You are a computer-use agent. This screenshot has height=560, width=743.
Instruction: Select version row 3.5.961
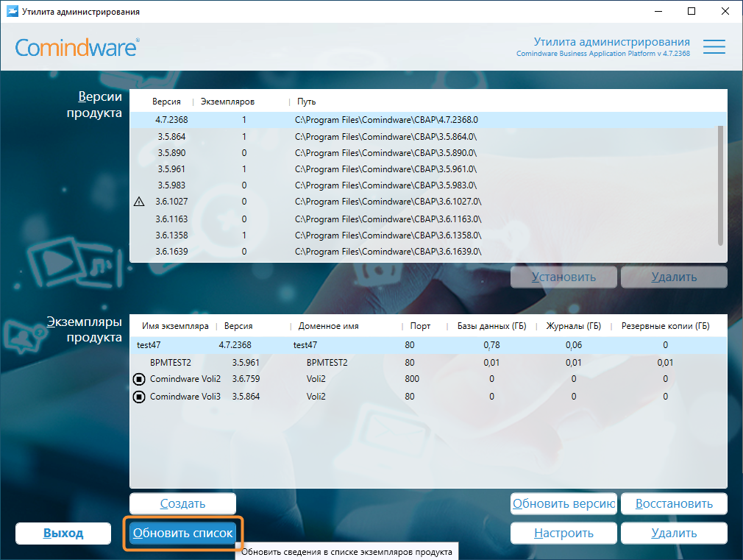pyautogui.click(x=424, y=169)
